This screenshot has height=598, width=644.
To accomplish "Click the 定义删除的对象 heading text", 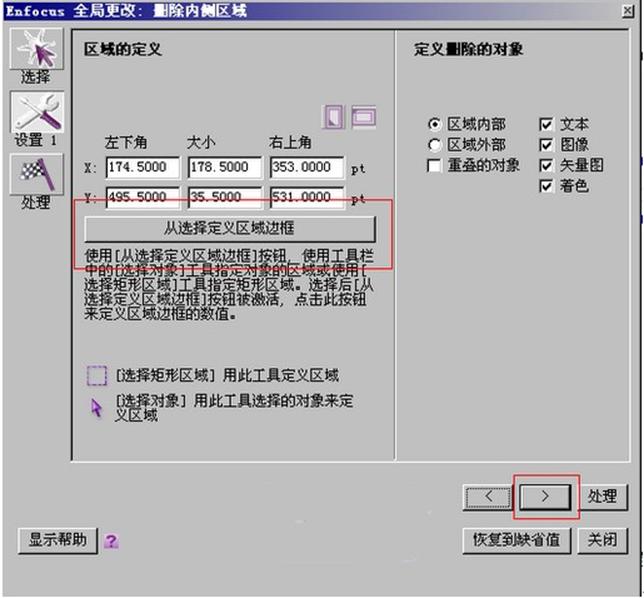I will pyautogui.click(x=468, y=50).
